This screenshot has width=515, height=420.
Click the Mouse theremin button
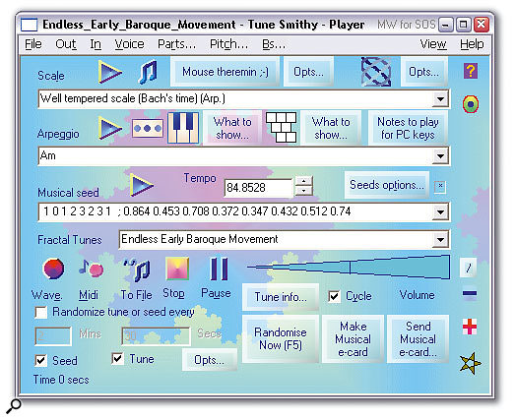(225, 72)
